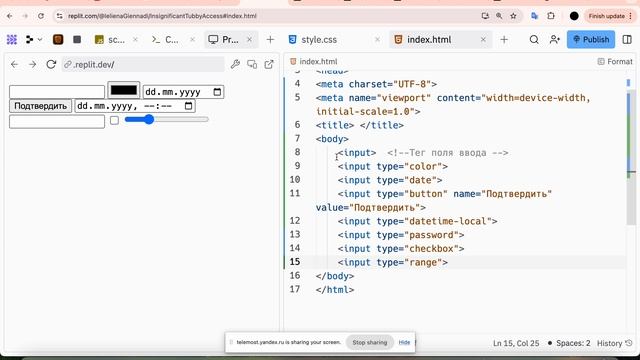Click the datetime-local input field
This screenshot has height=360, width=640.
tap(135, 106)
